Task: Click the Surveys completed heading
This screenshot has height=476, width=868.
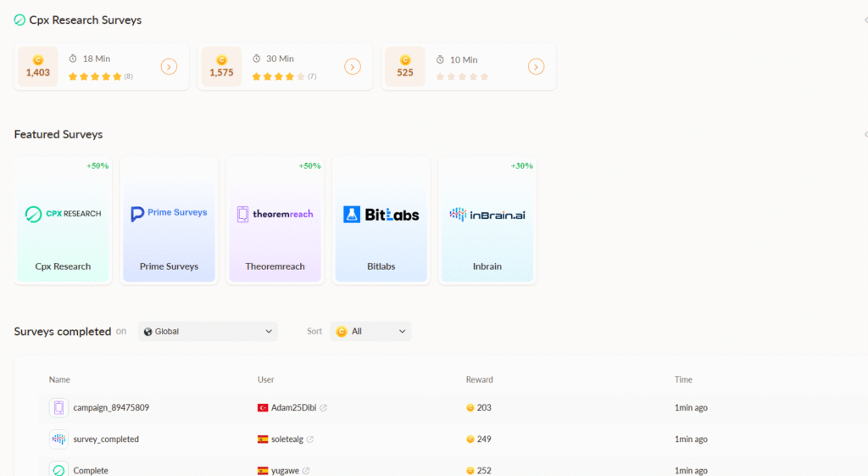Action: [63, 332]
